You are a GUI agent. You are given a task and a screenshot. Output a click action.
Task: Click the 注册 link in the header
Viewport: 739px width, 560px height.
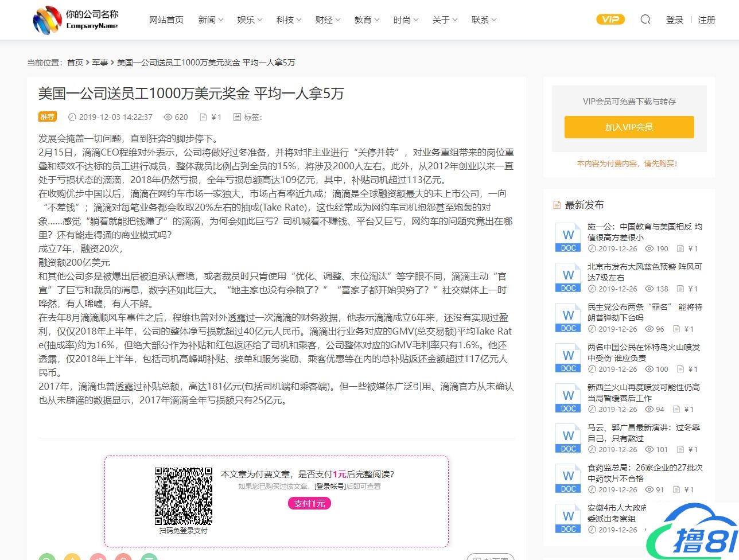point(706,20)
